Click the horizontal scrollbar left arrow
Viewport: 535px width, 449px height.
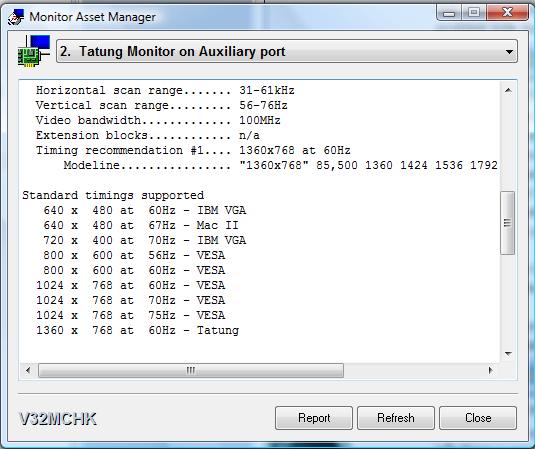(28, 370)
